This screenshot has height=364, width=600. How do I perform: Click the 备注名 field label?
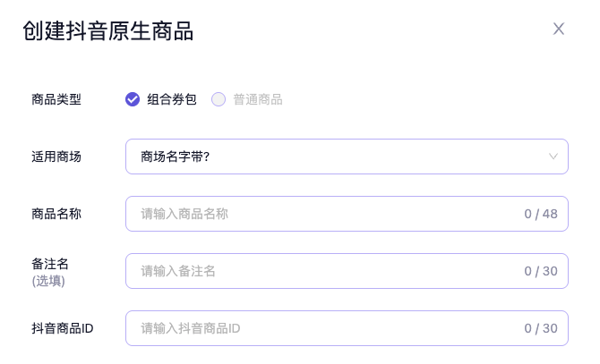click(x=50, y=263)
